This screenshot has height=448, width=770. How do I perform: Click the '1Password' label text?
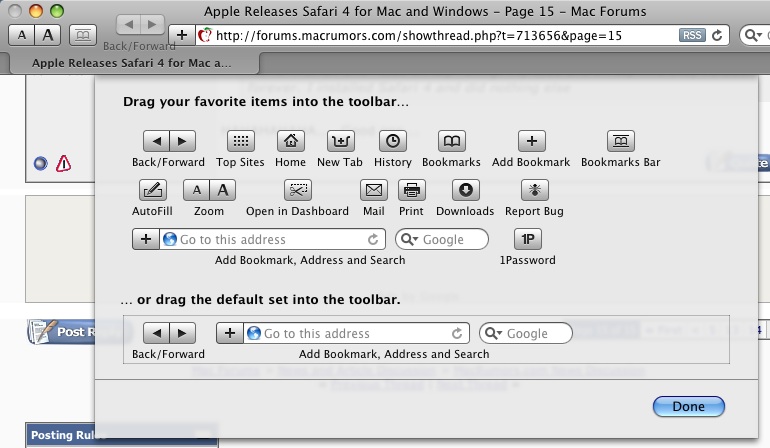(528, 260)
